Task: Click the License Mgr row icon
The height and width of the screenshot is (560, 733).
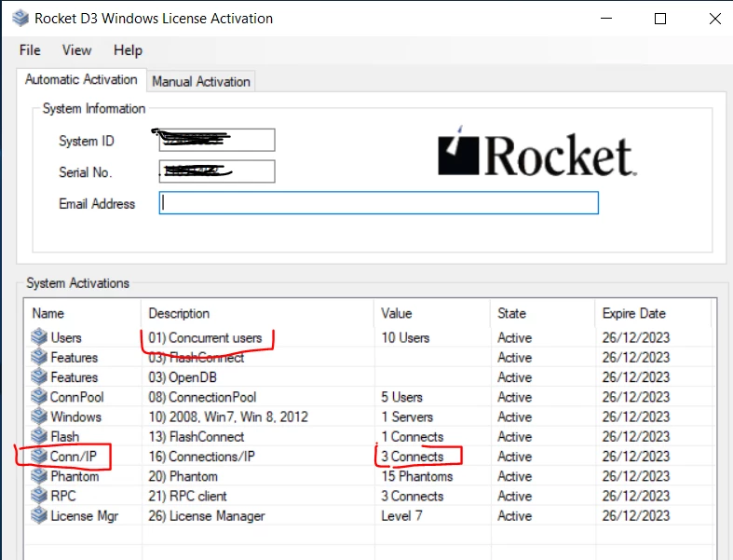Action: click(x=39, y=515)
